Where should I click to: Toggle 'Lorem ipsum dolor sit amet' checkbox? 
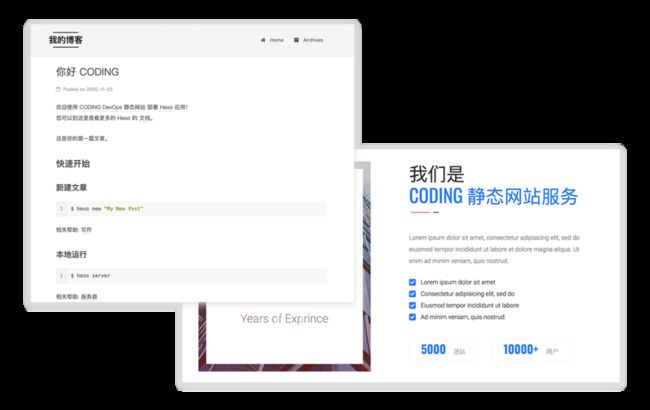pyautogui.click(x=412, y=282)
